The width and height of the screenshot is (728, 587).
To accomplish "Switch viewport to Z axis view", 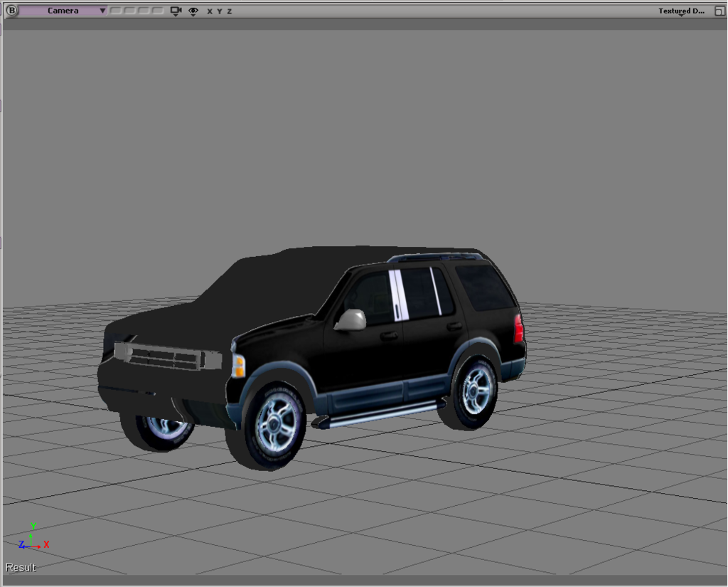I will point(230,11).
